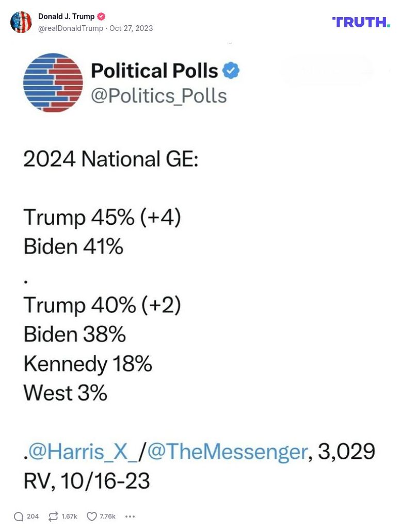
Task: Select the ReTruth repost icon
Action: 54,516
